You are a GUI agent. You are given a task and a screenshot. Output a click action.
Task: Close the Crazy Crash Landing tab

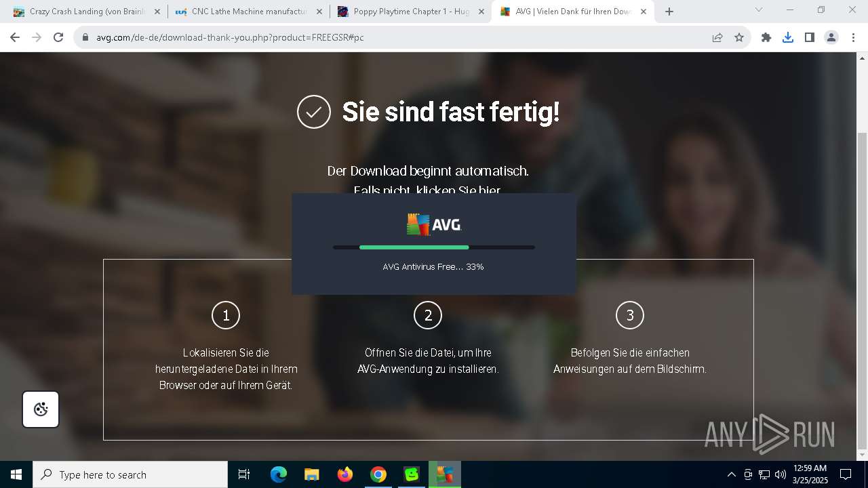tap(157, 12)
